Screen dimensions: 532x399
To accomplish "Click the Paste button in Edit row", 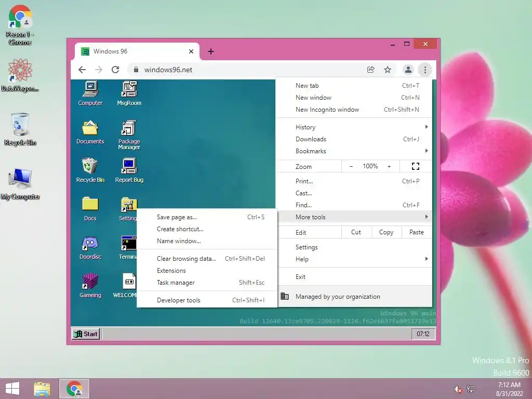I will pyautogui.click(x=416, y=232).
